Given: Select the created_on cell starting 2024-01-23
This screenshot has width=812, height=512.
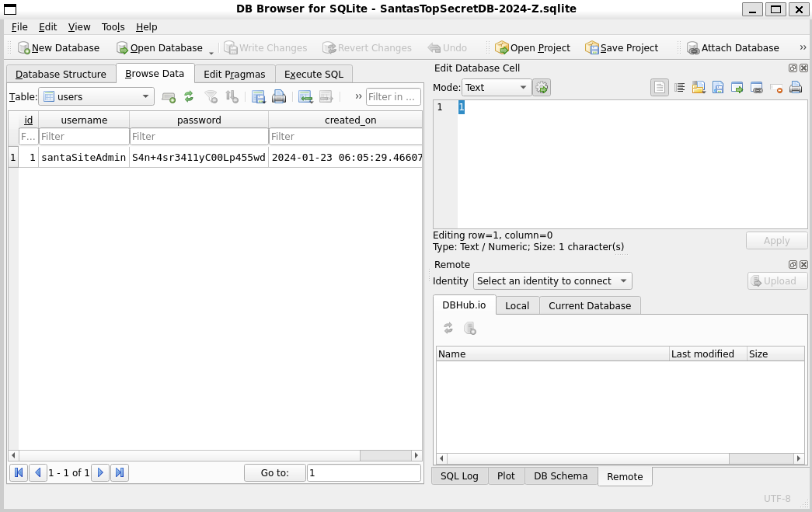Looking at the screenshot, I should [346, 158].
